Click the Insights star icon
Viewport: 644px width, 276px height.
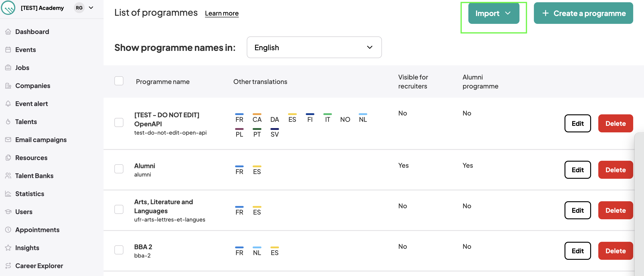click(x=8, y=247)
